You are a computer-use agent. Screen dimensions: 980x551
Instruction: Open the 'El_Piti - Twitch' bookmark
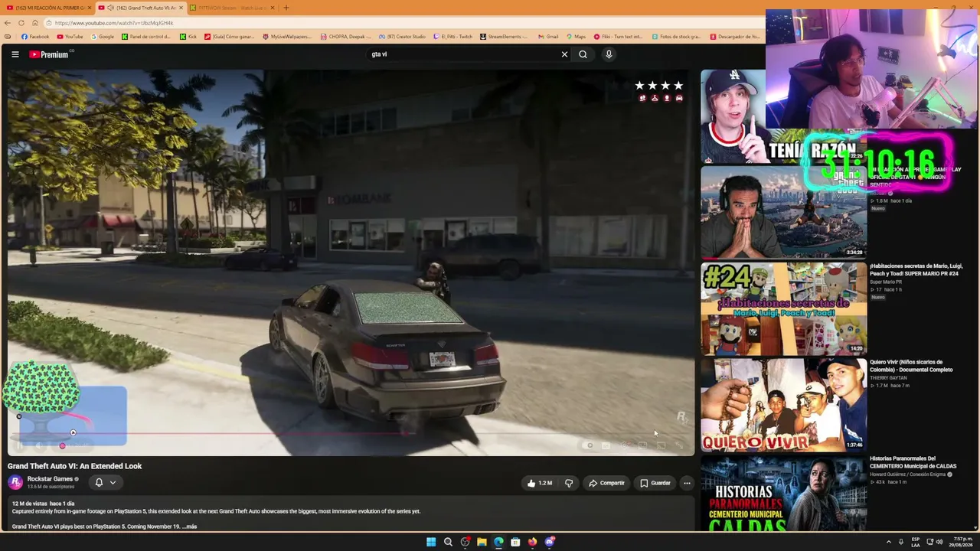(453, 37)
